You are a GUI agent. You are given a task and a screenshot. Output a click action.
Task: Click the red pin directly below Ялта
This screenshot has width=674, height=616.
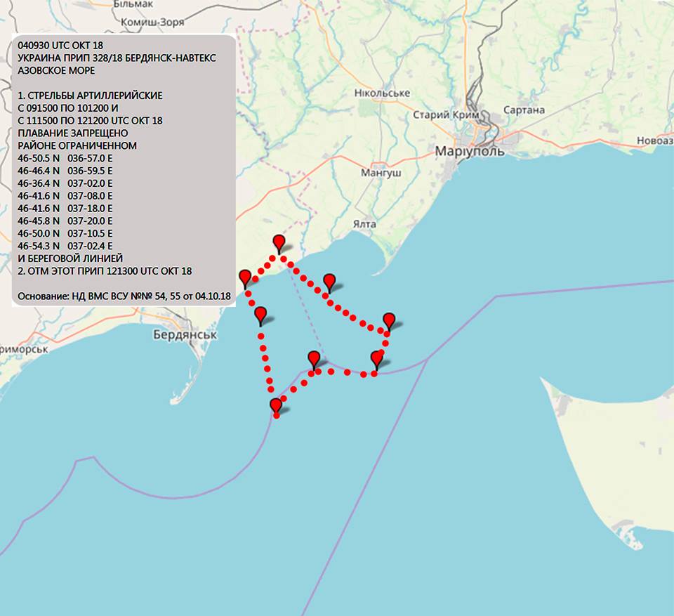(x=329, y=282)
